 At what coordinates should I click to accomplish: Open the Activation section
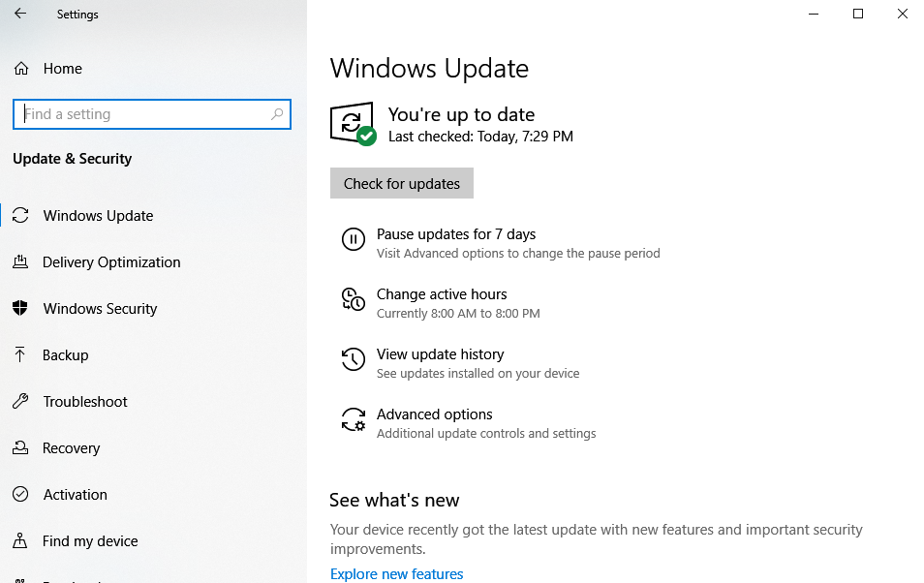pyautogui.click(x=75, y=495)
